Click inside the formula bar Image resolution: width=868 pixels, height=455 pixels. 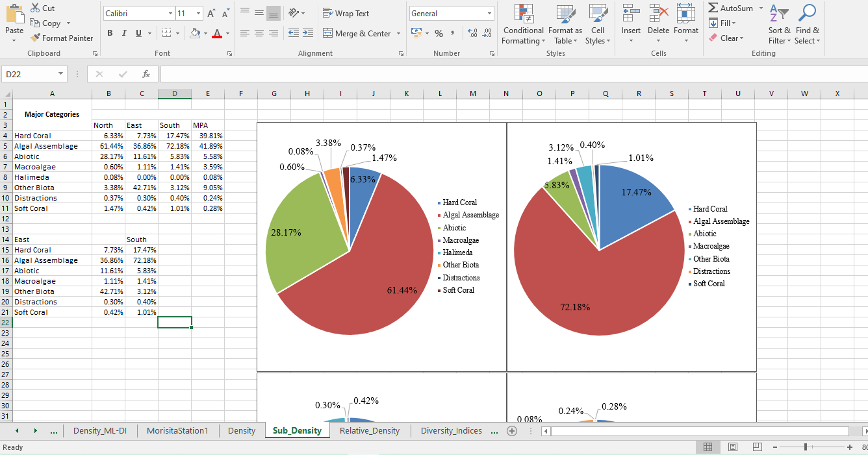coord(513,74)
